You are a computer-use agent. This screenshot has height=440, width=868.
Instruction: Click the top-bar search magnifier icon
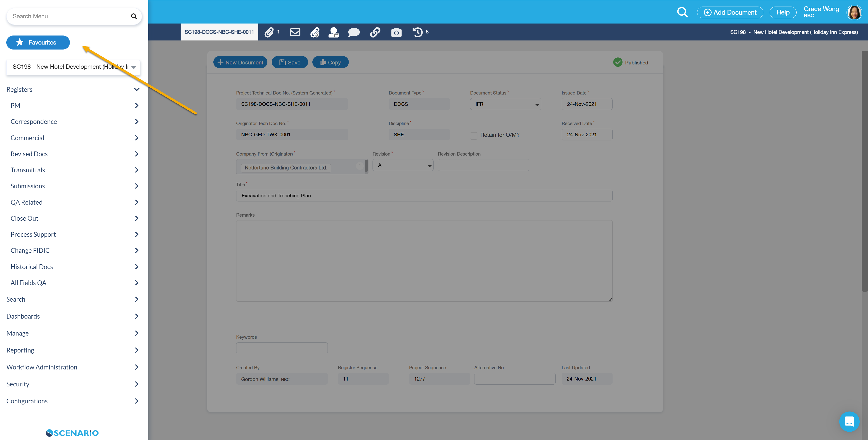point(682,12)
